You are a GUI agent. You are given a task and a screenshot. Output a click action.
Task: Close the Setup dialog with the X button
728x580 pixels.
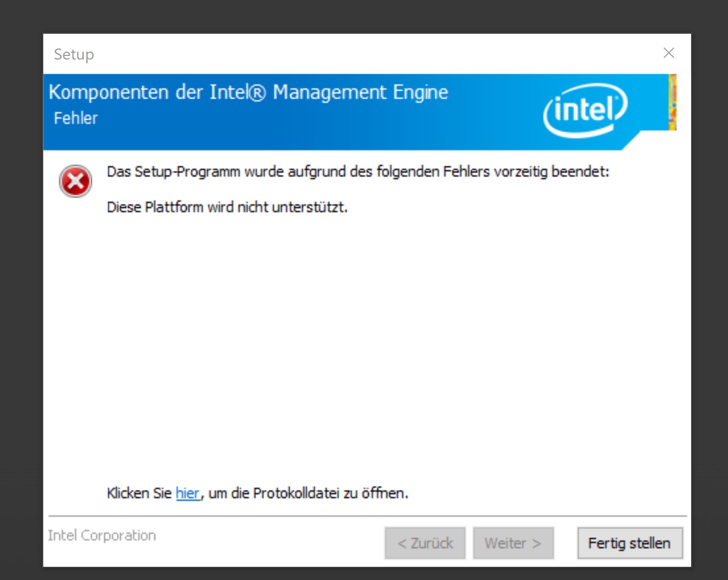tap(669, 53)
